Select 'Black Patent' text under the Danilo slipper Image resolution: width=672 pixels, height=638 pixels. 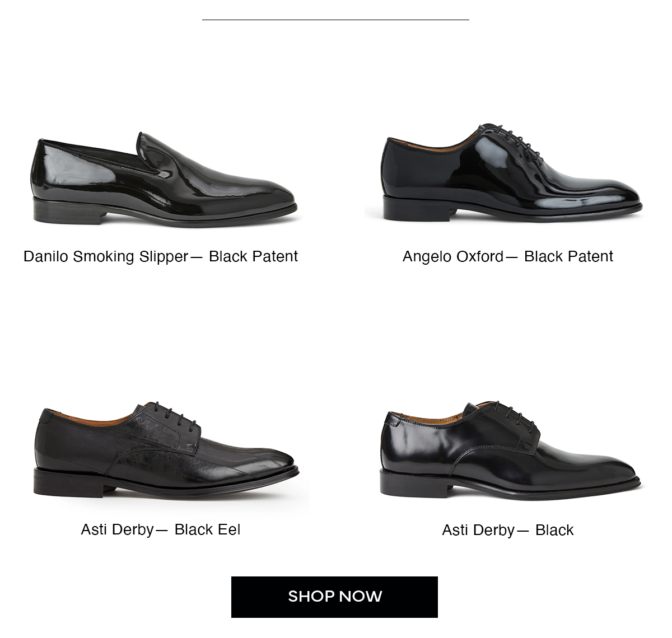pos(253,256)
